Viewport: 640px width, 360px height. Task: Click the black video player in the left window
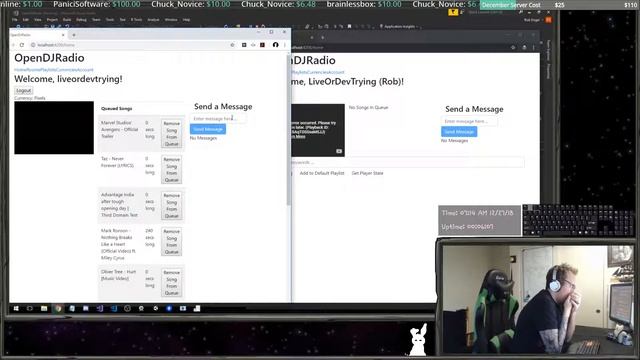[54, 128]
